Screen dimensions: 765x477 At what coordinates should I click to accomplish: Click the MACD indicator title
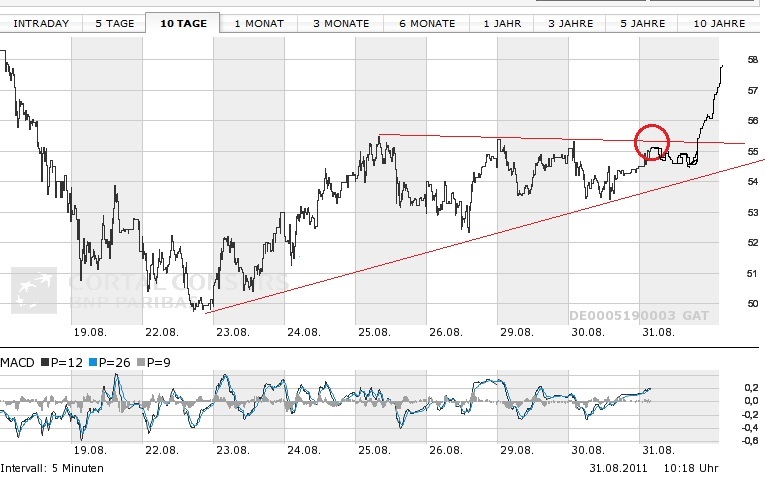point(19,360)
